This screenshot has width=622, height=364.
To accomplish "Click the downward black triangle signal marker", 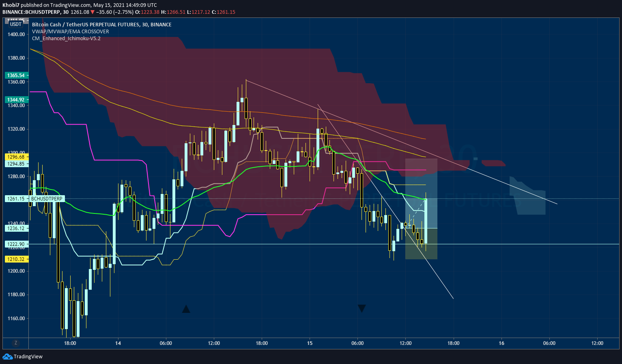I will tap(362, 308).
